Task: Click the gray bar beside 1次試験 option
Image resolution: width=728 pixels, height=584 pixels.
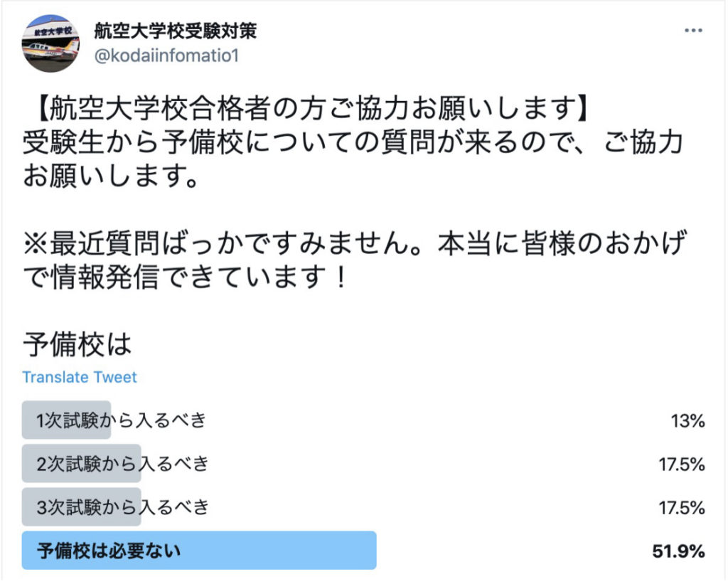Action: click(x=68, y=420)
